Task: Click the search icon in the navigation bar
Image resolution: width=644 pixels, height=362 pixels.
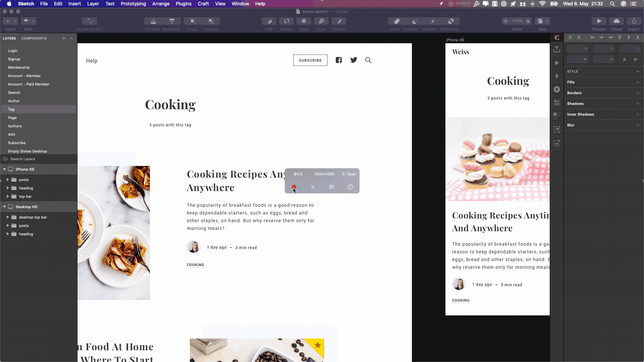Action: [368, 60]
